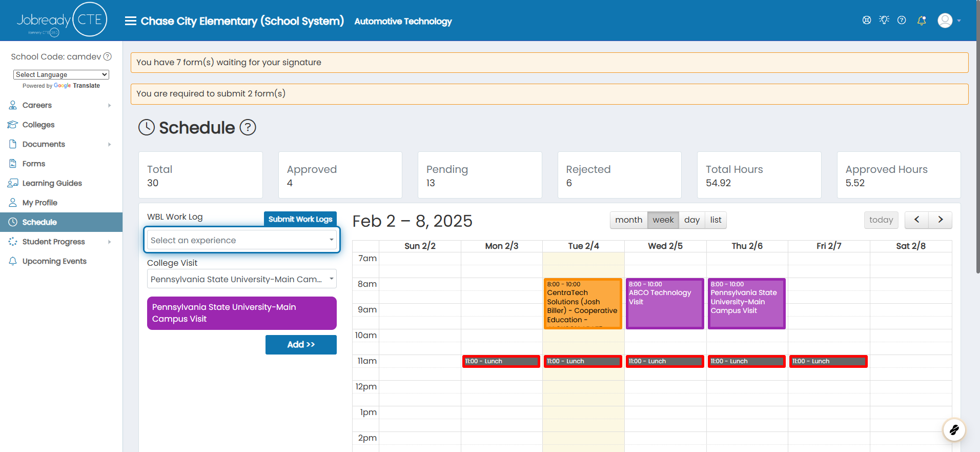Viewport: 980px width, 452px height.
Task: Expand the Documents submenu arrow
Action: pos(109,144)
